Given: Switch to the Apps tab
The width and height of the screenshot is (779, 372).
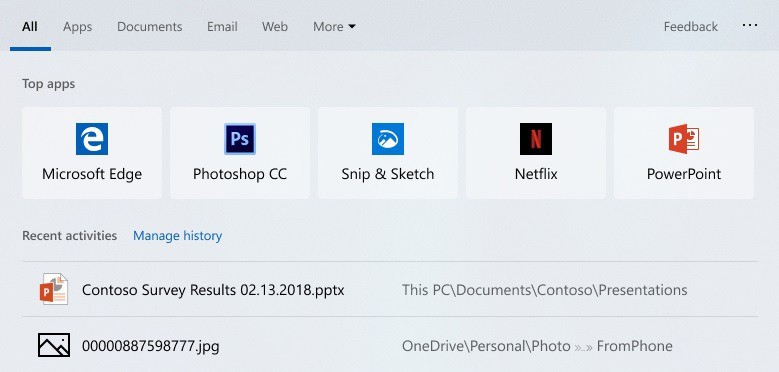Looking at the screenshot, I should coord(78,26).
